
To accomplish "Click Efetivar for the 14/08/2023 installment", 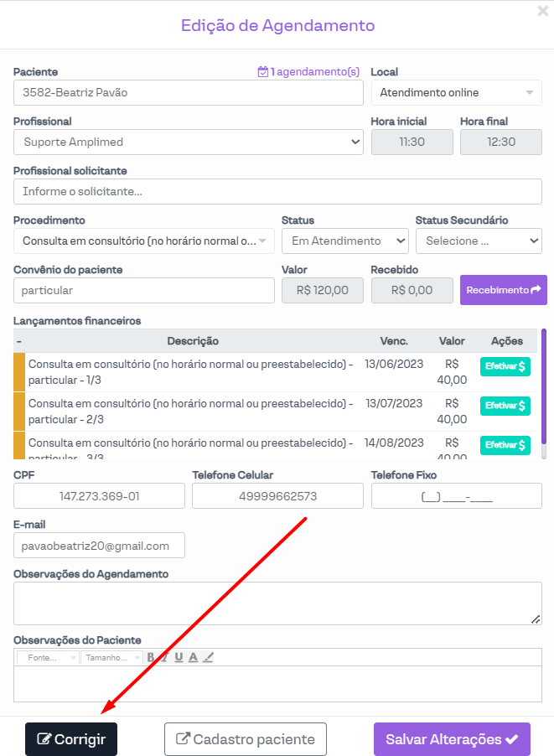I will [505, 445].
